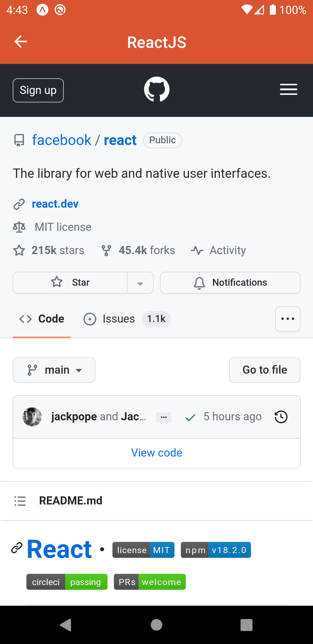This screenshot has height=644, width=313.
Task: Open the jackpope author link
Action: tap(74, 417)
